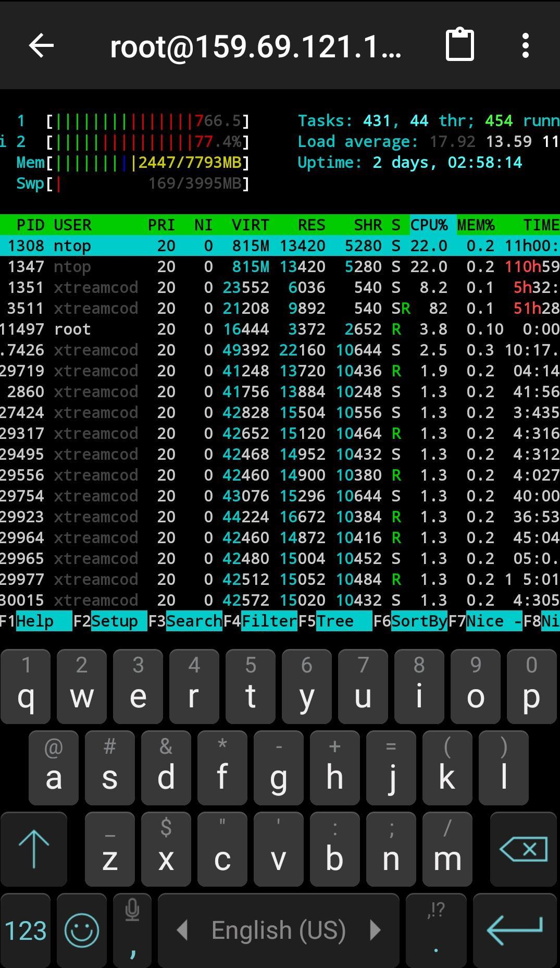The image size is (560, 968).
Task: Select process row PID 1351
Action: click(x=280, y=287)
